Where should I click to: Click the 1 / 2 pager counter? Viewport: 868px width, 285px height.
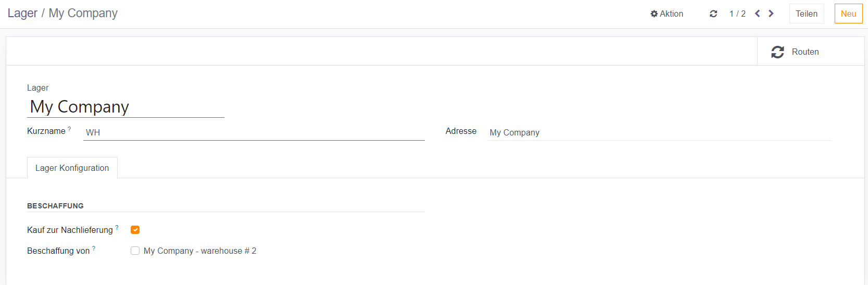coord(737,14)
